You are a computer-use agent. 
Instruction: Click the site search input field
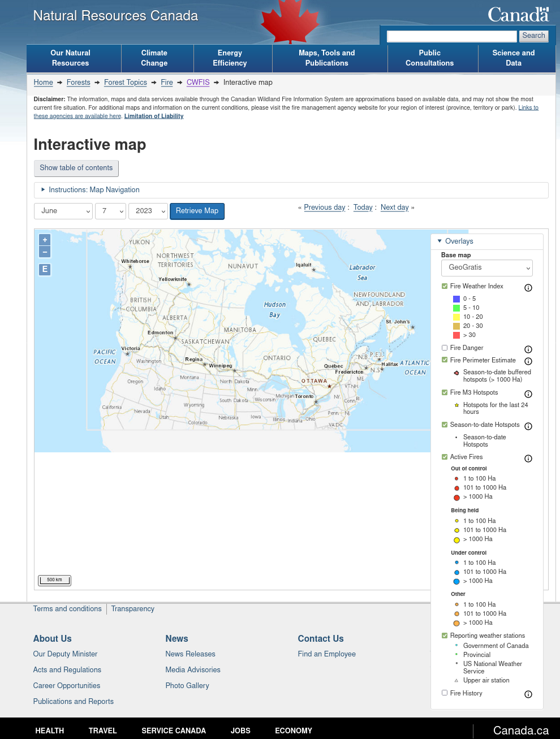(453, 36)
